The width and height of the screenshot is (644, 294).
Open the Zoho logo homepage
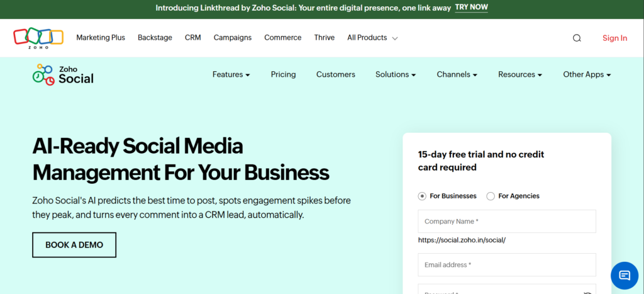tap(38, 38)
